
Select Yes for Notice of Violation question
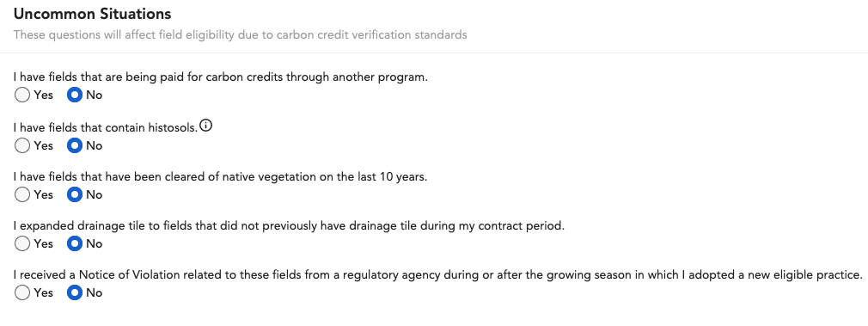[22, 292]
